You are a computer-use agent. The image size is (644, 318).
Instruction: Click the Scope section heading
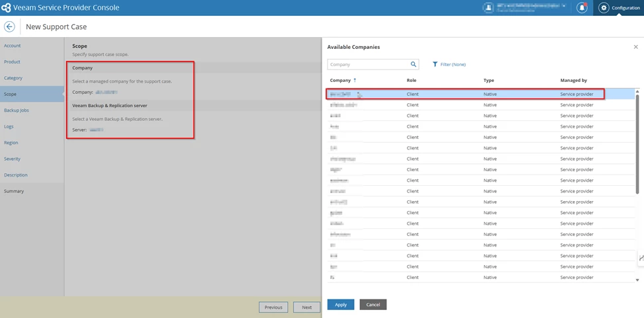pos(80,46)
